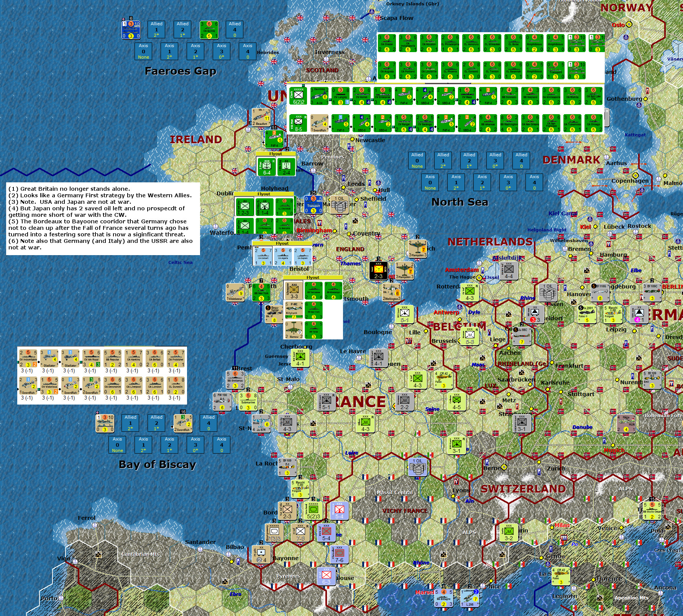
Task: Click the 1 OIL marker near Lyon
Action: pyautogui.click(x=417, y=467)
